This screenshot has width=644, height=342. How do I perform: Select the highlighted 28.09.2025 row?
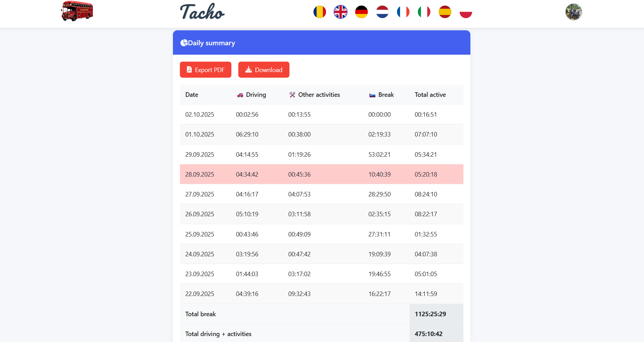pyautogui.click(x=321, y=174)
